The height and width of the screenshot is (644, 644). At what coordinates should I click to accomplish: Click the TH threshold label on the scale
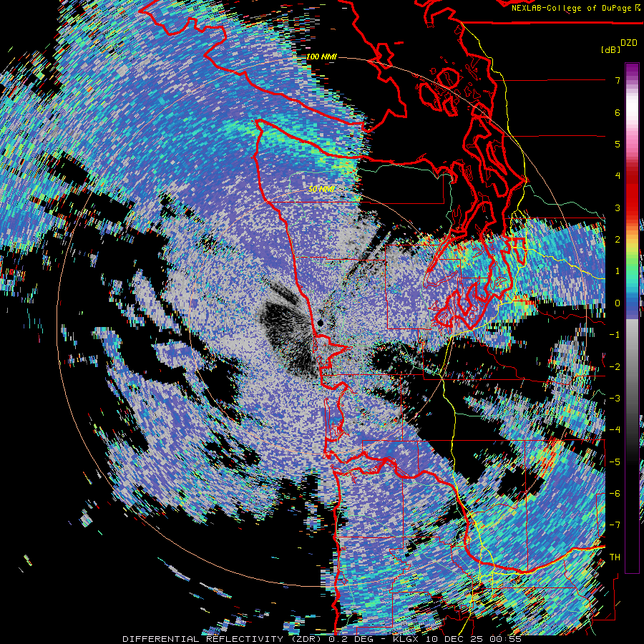click(x=615, y=557)
